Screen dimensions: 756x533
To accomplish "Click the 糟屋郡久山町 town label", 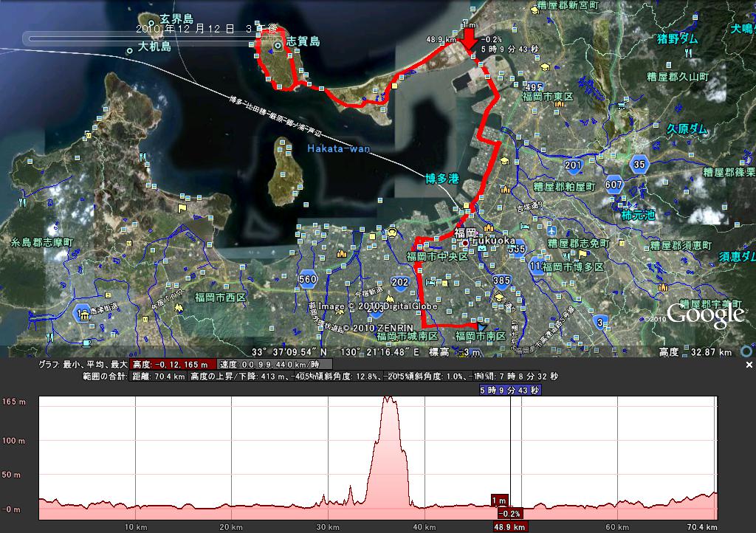I will [x=678, y=77].
